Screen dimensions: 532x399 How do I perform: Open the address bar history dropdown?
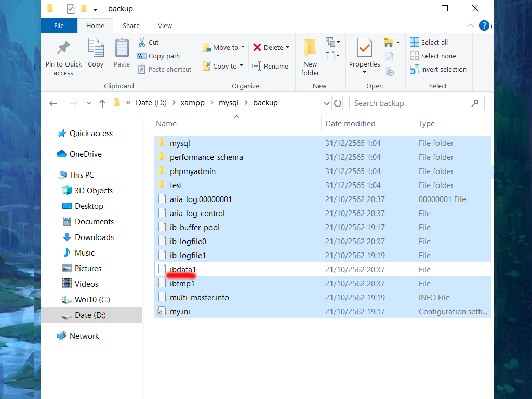[327, 103]
